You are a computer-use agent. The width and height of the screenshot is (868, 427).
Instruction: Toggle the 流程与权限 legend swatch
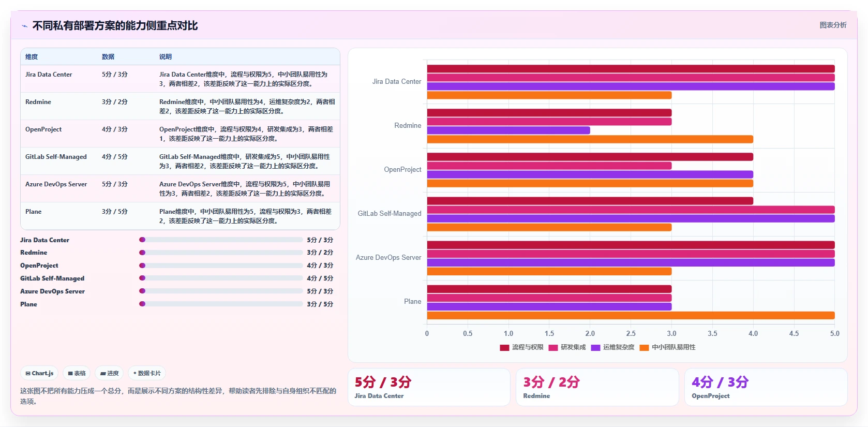pos(504,347)
